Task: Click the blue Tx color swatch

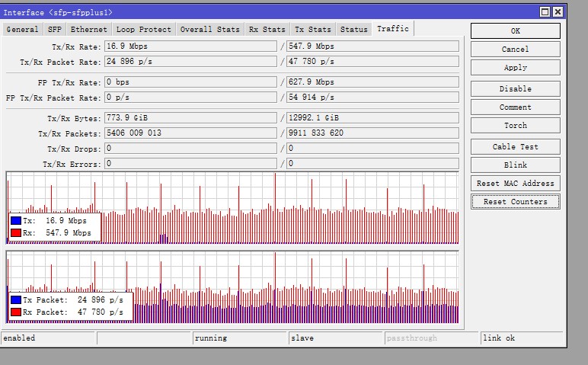Action: pyautogui.click(x=16, y=220)
